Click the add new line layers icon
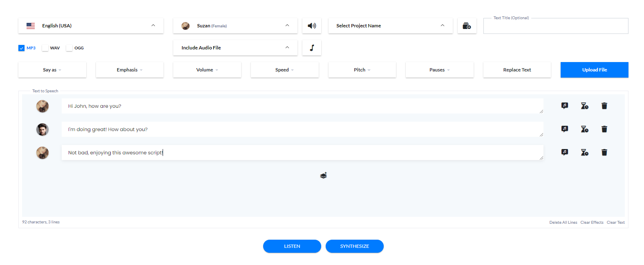Image resolution: width=644 pixels, height=265 pixels. (x=323, y=176)
